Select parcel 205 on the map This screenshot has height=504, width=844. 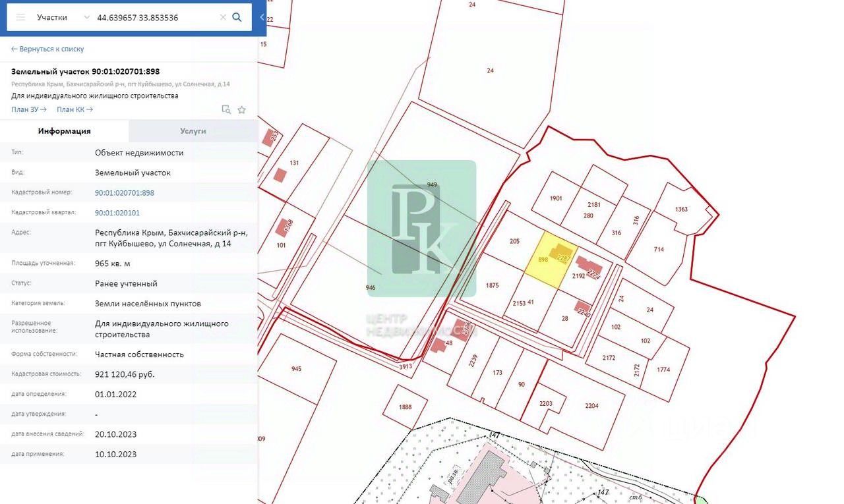515,241
